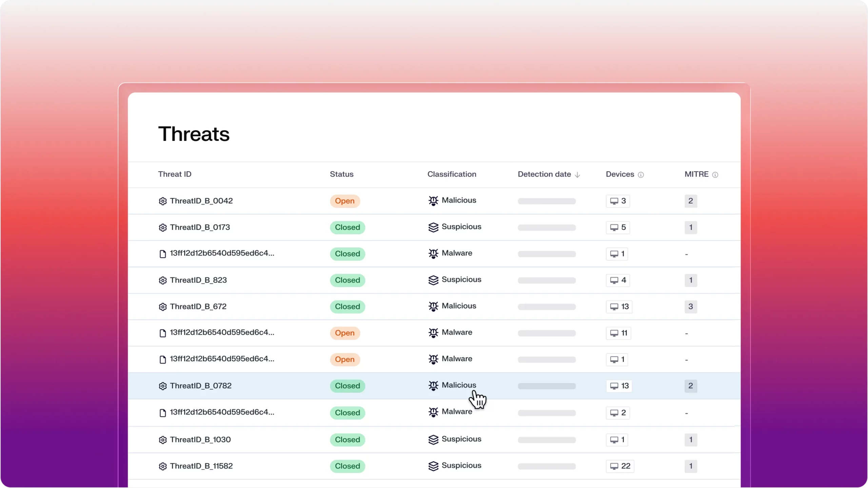Click the devices badge showing 22
The height and width of the screenshot is (488, 868).
(x=620, y=466)
